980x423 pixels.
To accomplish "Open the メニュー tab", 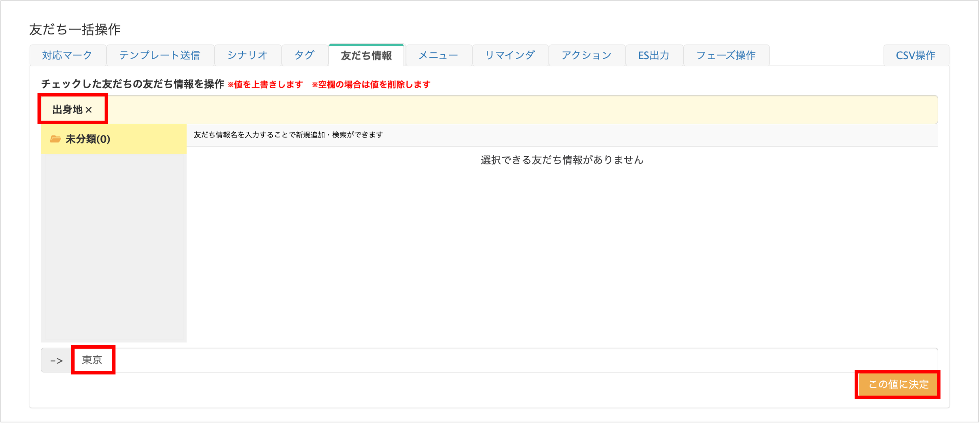I will pyautogui.click(x=438, y=55).
